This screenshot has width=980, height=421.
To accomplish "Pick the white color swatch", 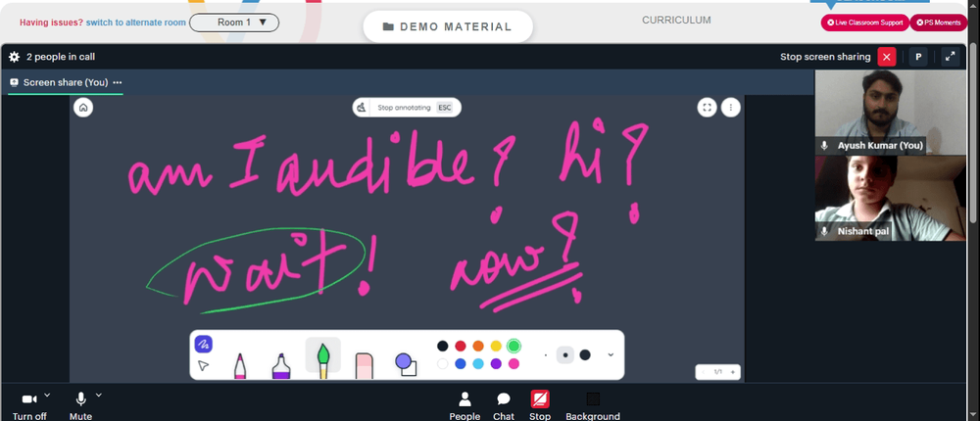I will (443, 363).
